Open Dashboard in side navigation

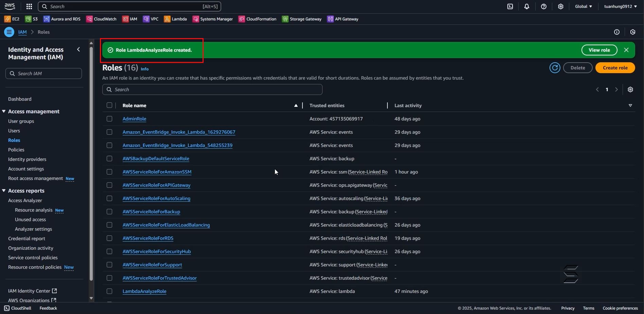pos(20,99)
